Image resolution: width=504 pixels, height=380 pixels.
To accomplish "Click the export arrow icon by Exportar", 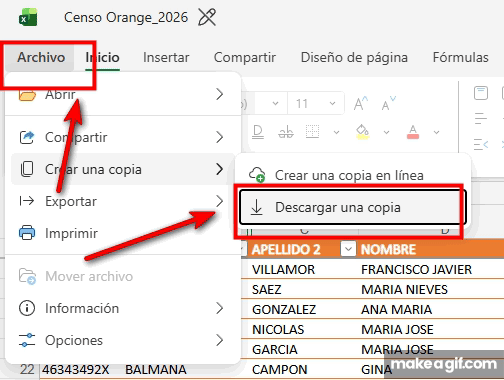I will 27,201.
